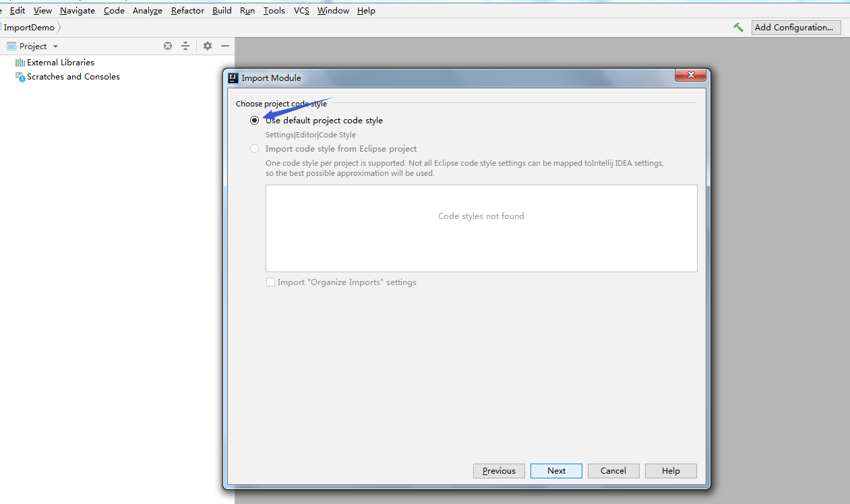This screenshot has height=504, width=850.
Task: Open the Build menu
Action: (x=222, y=11)
